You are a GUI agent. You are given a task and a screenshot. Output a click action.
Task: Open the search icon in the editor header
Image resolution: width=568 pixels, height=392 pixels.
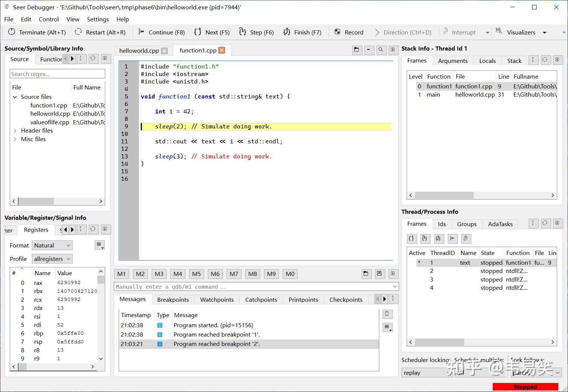(x=381, y=50)
